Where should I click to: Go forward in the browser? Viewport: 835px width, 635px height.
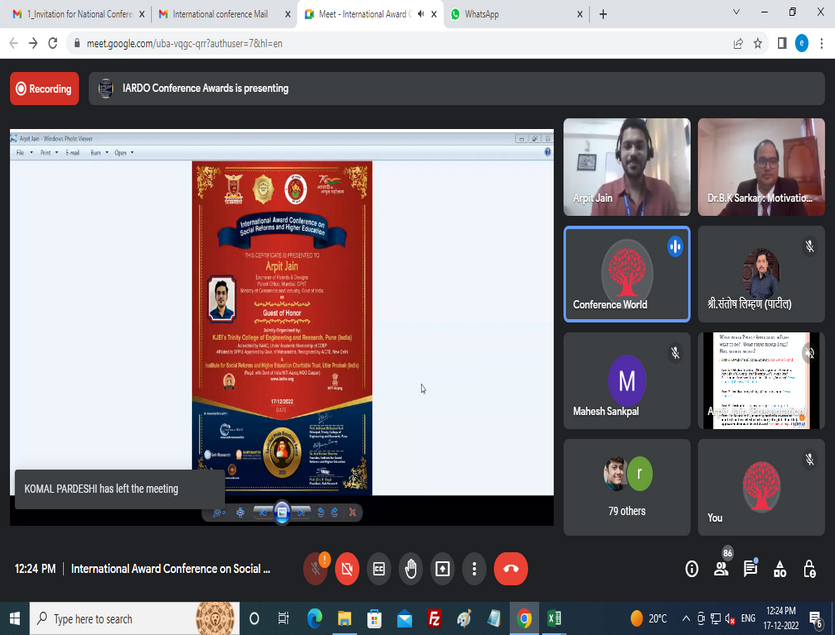click(x=33, y=44)
